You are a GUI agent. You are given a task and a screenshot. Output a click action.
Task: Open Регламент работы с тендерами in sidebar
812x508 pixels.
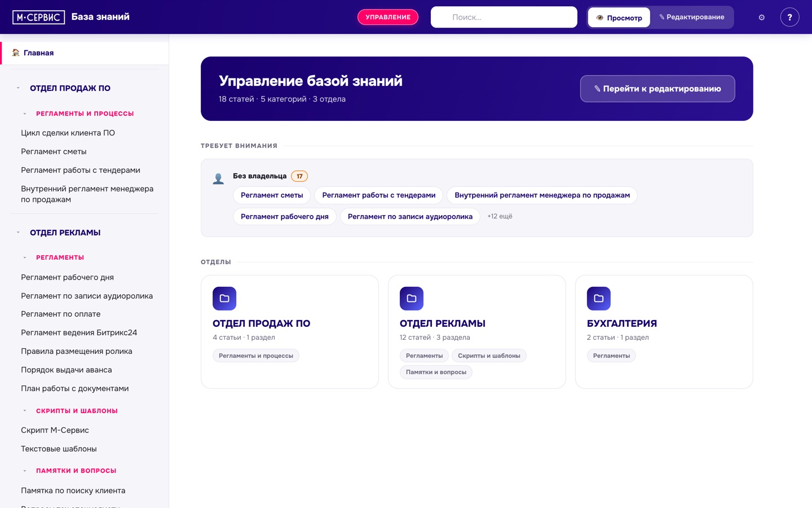click(x=81, y=170)
